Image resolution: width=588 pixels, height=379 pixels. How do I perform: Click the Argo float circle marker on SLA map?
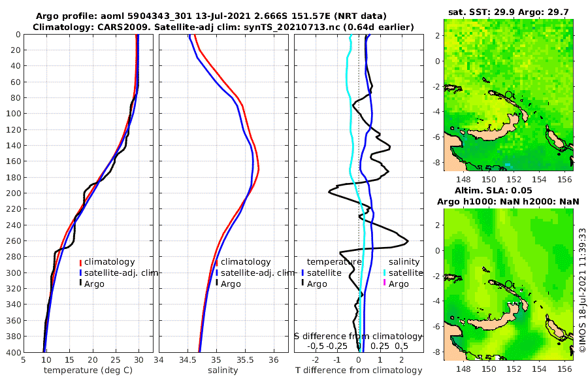508,284
